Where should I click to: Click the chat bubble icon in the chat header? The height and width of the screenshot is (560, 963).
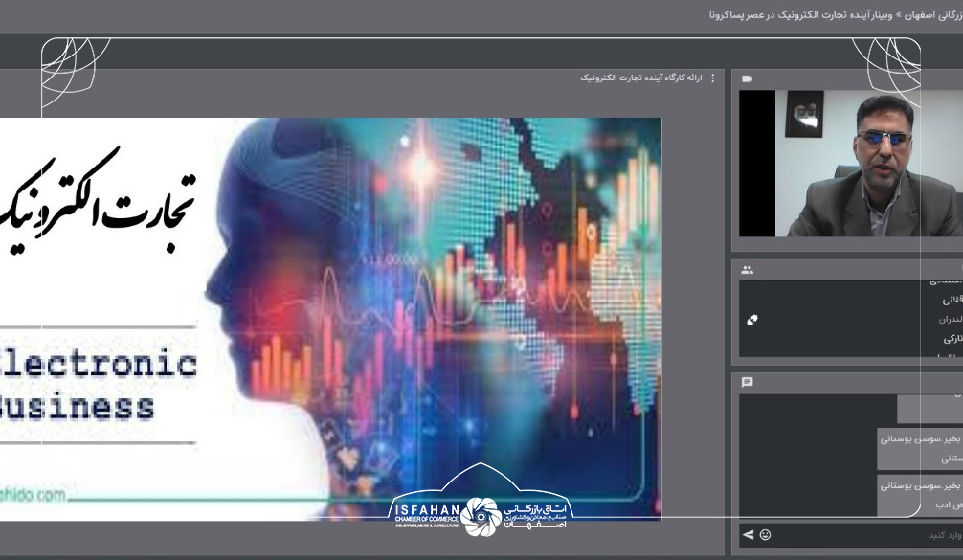coord(748,383)
